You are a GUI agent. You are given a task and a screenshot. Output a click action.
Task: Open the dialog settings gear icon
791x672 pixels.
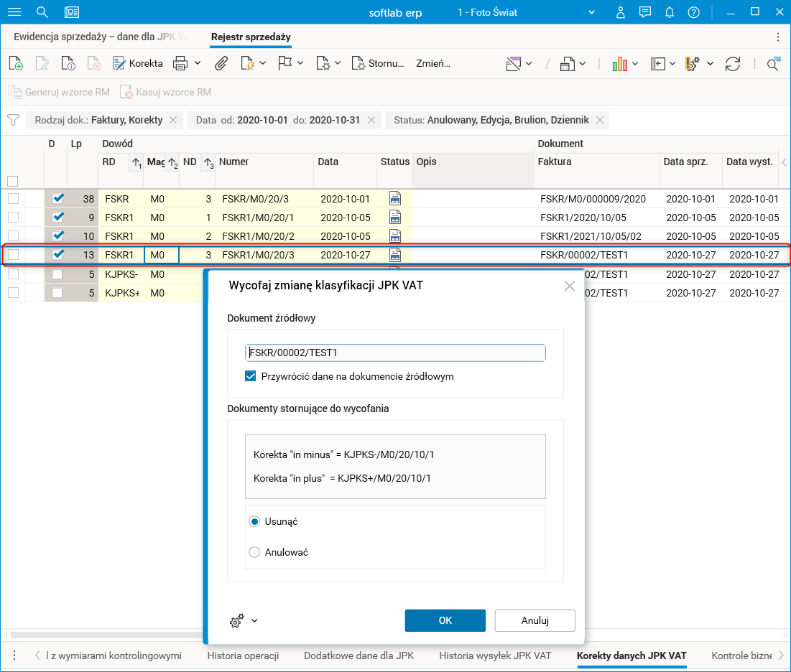(236, 620)
